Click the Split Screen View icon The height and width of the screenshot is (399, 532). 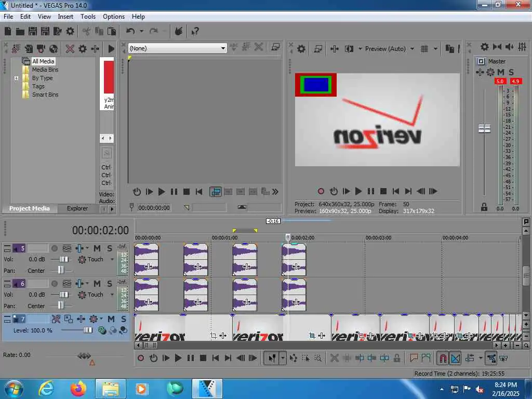click(349, 49)
